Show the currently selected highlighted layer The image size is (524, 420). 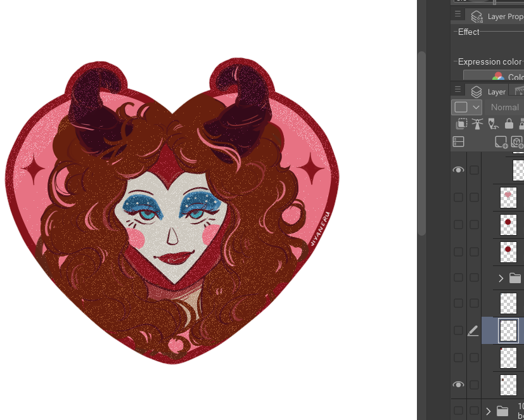pos(458,331)
